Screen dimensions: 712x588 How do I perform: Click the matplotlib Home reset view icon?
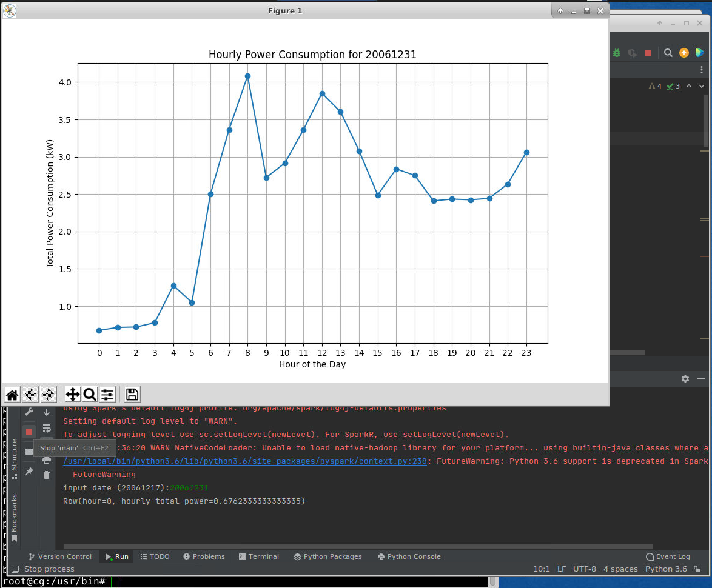[x=12, y=395]
